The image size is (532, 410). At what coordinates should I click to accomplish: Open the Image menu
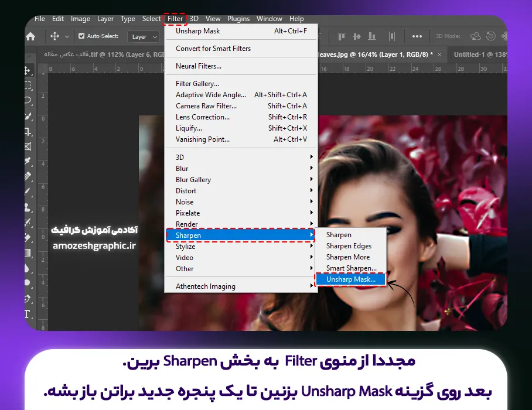[x=80, y=19]
